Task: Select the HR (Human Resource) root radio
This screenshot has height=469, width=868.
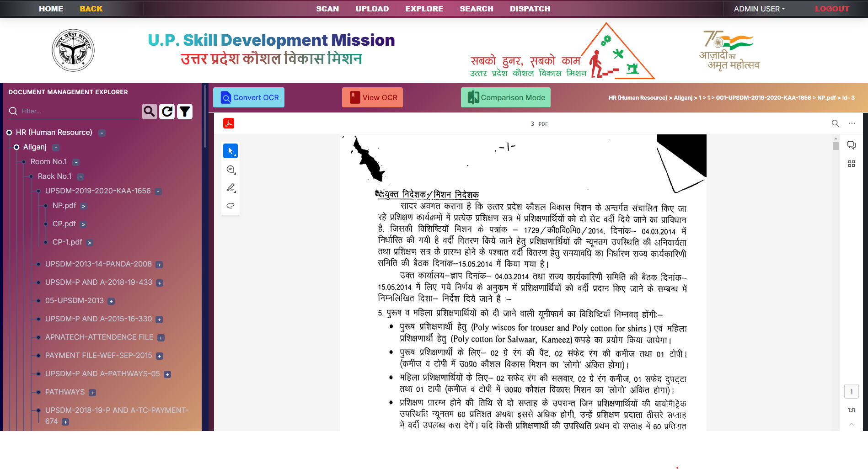Action: pos(9,133)
